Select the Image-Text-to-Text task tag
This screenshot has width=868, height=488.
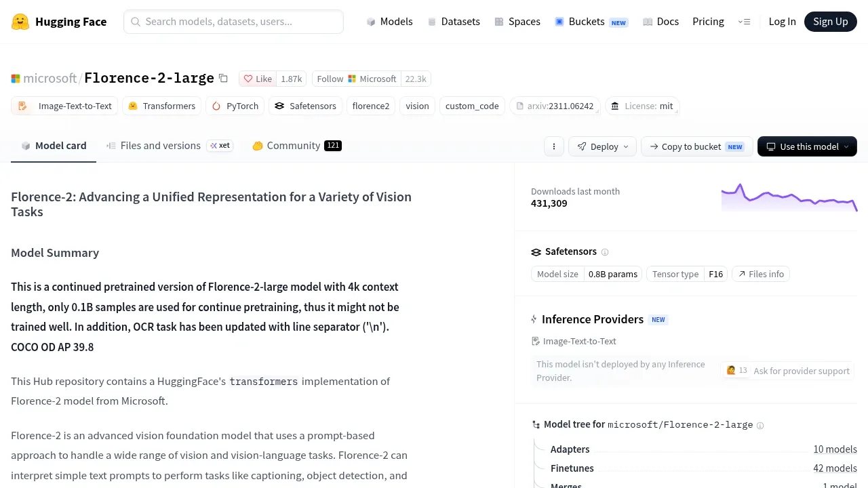[64, 106]
